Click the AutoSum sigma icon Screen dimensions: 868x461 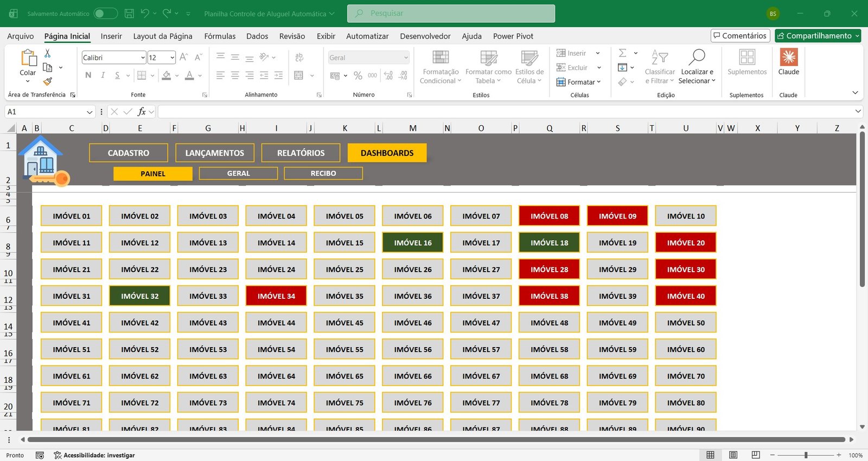tap(623, 53)
